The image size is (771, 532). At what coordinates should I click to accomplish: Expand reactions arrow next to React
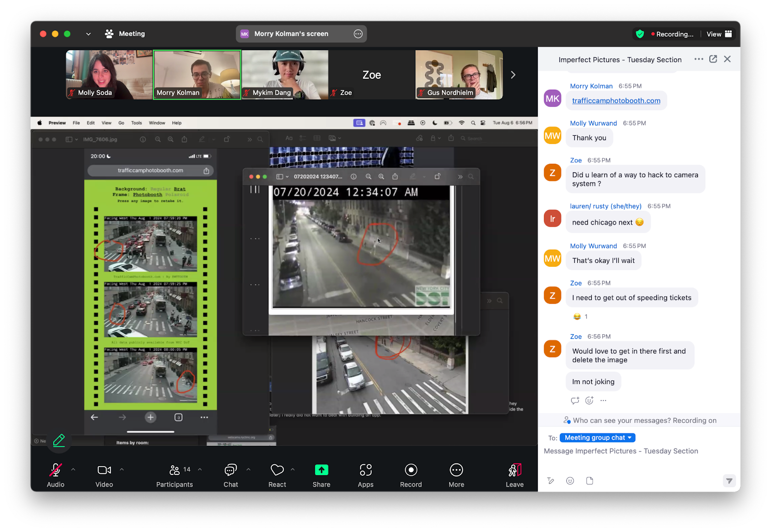[x=292, y=469]
